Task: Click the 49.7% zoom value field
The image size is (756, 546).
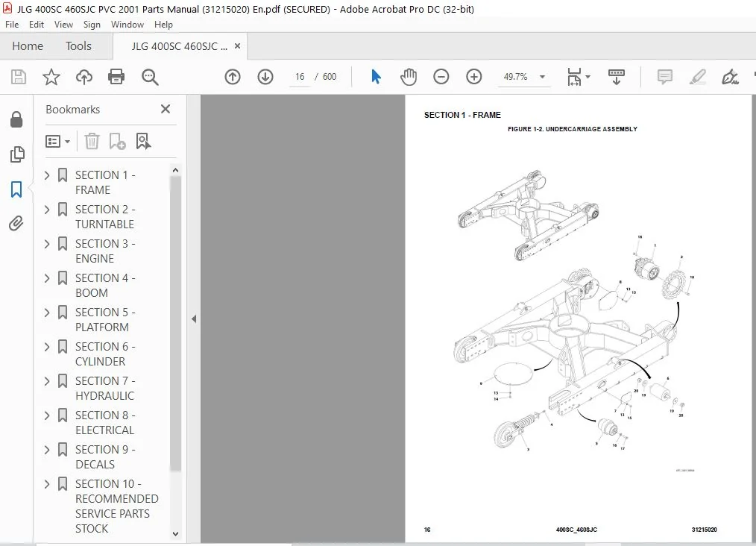Action: 515,77
